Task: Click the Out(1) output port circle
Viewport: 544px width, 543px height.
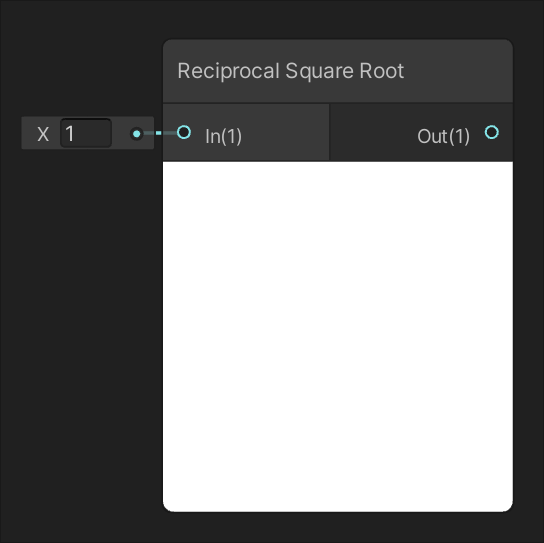Action: click(492, 132)
